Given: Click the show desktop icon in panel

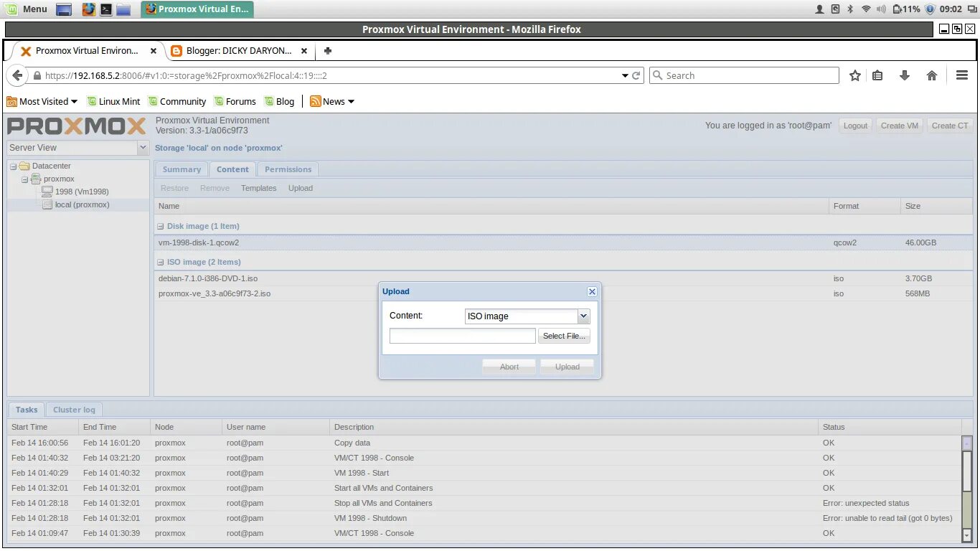Looking at the screenshot, I should pyautogui.click(x=64, y=9).
